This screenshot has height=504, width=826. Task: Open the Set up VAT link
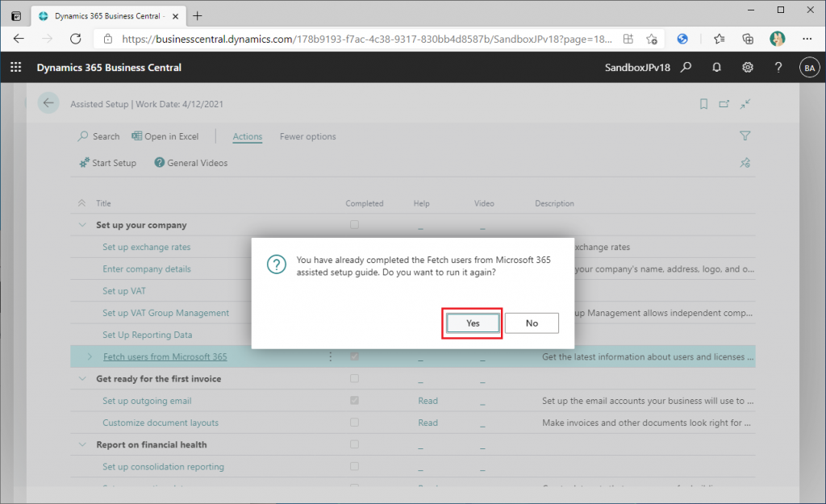point(123,291)
